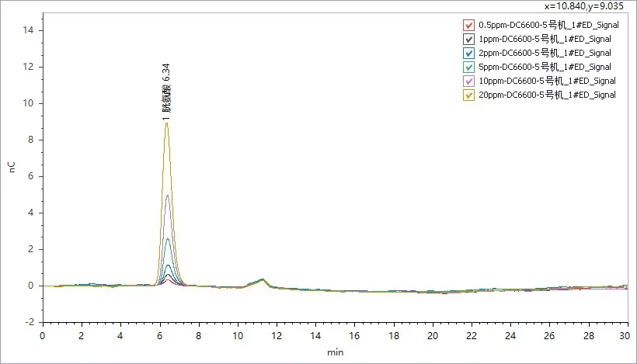The image size is (637, 364).
Task: Click the 20ppm-DC6600 legend label text
Action: [548, 95]
